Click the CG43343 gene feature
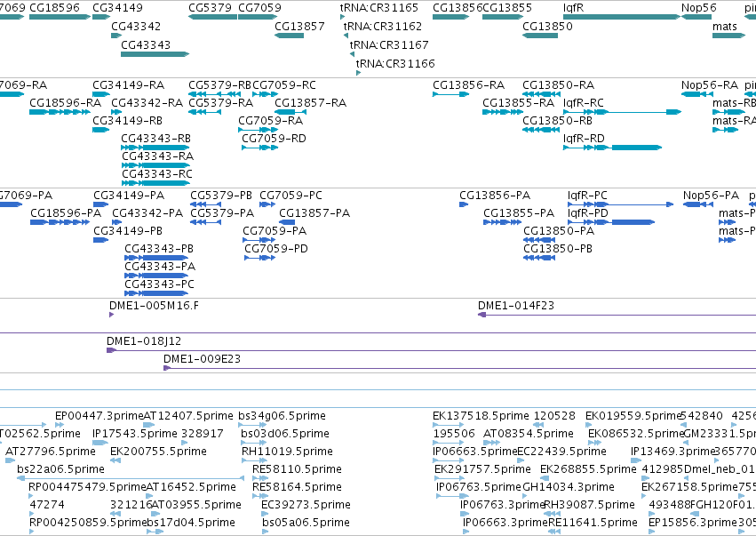This screenshot has width=756, height=536. coord(155,54)
